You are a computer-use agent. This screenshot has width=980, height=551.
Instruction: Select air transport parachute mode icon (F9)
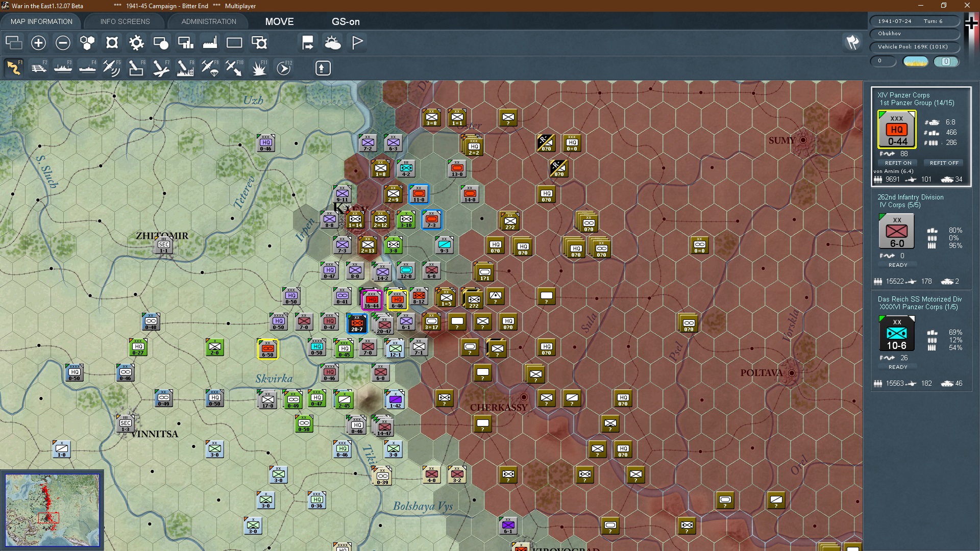click(210, 68)
